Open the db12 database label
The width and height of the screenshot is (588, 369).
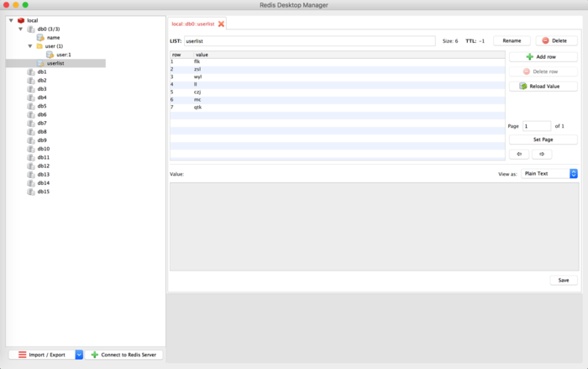44,166
